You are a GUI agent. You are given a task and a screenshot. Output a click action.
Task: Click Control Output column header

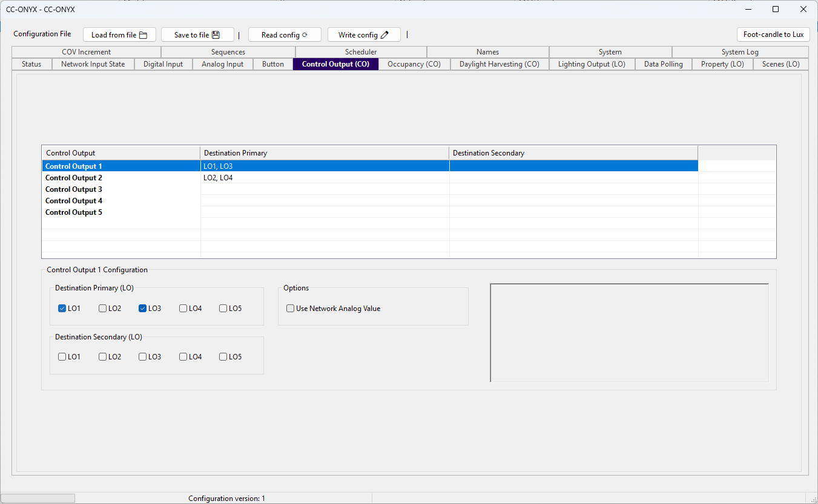coord(121,153)
